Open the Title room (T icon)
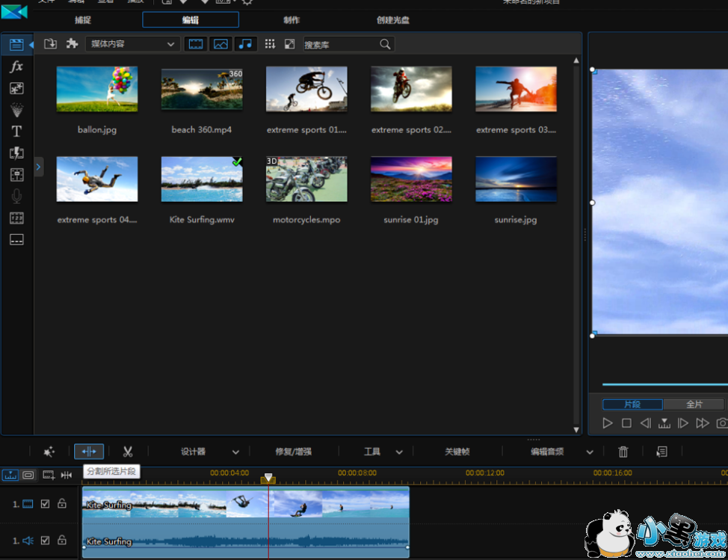This screenshot has height=560, width=728. tap(16, 132)
